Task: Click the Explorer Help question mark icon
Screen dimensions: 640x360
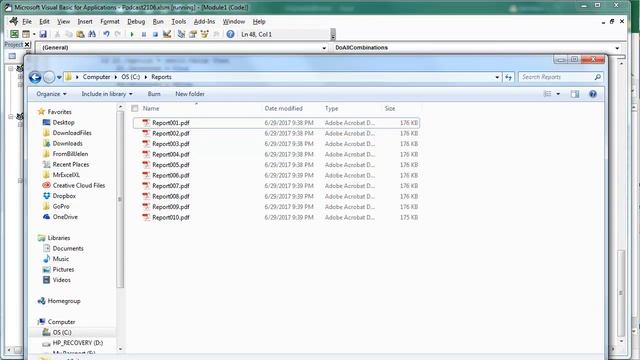Action: tap(593, 94)
